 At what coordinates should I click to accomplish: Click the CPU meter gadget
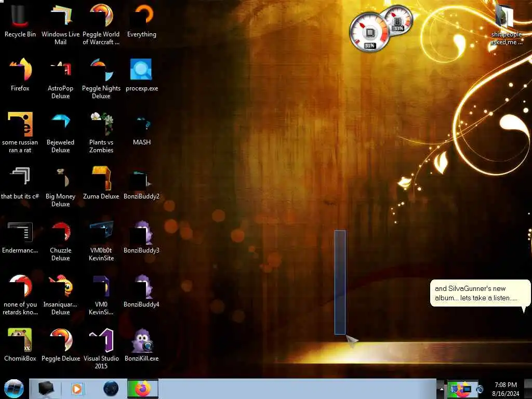pyautogui.click(x=370, y=33)
